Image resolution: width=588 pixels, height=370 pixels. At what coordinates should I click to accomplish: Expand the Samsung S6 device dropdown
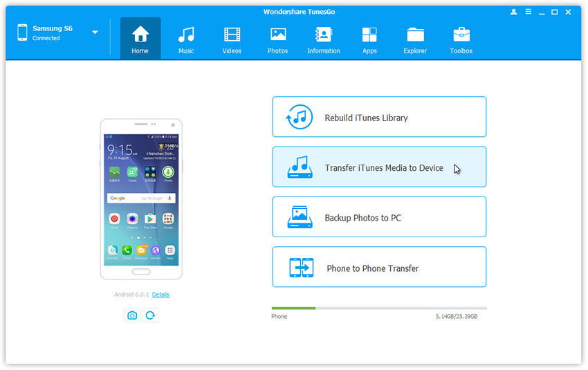point(95,33)
